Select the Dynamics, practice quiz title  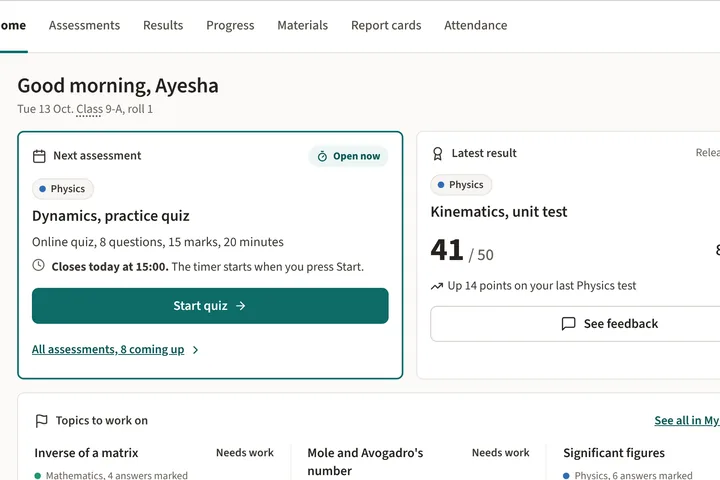[111, 216]
